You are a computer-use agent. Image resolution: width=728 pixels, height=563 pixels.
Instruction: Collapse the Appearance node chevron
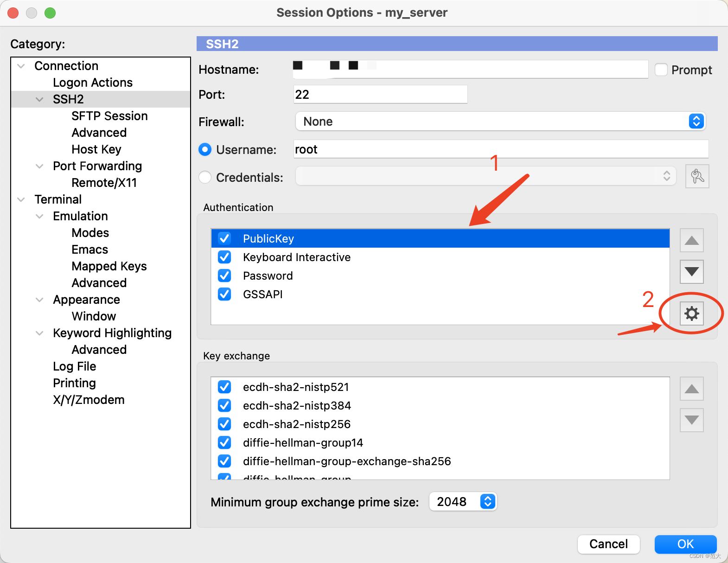pyautogui.click(x=39, y=300)
